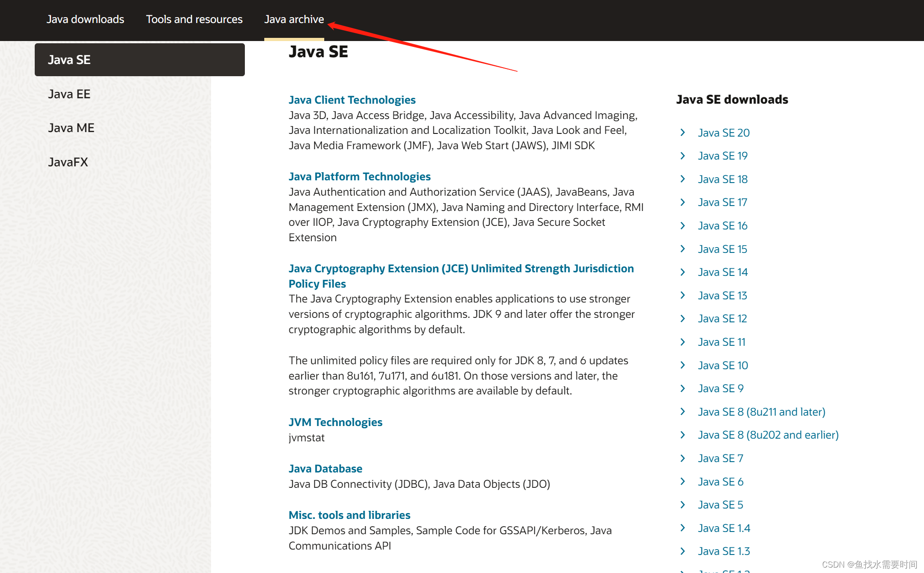Click the chevron icon beside Java SE 17
The image size is (924, 573).
pyautogui.click(x=682, y=202)
